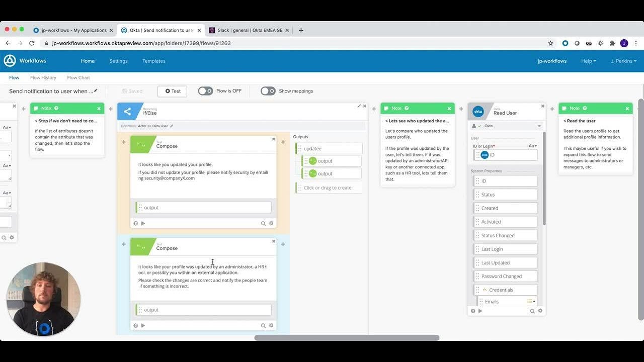
Task: Click the If/Else branching icon
Action: point(127,112)
